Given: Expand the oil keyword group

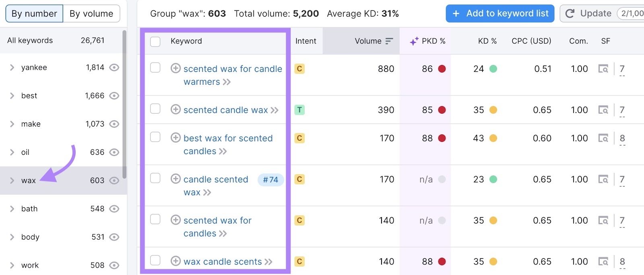Looking at the screenshot, I should pos(12,152).
